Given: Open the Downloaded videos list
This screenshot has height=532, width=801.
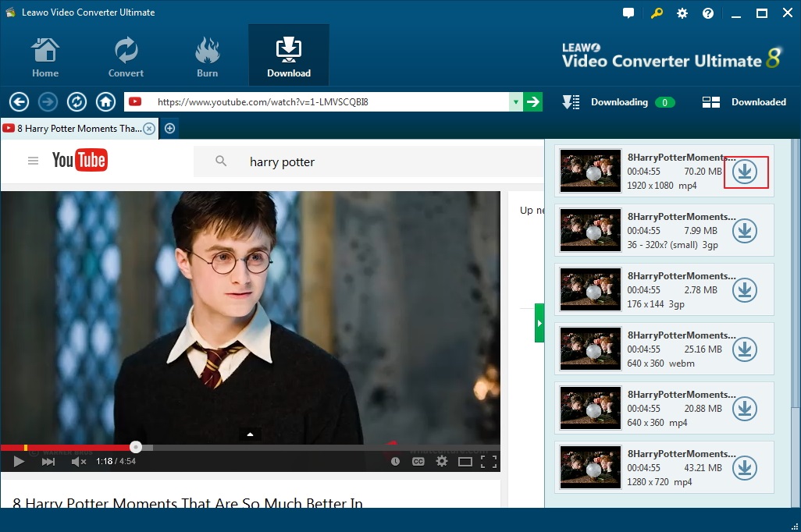Looking at the screenshot, I should [x=744, y=102].
